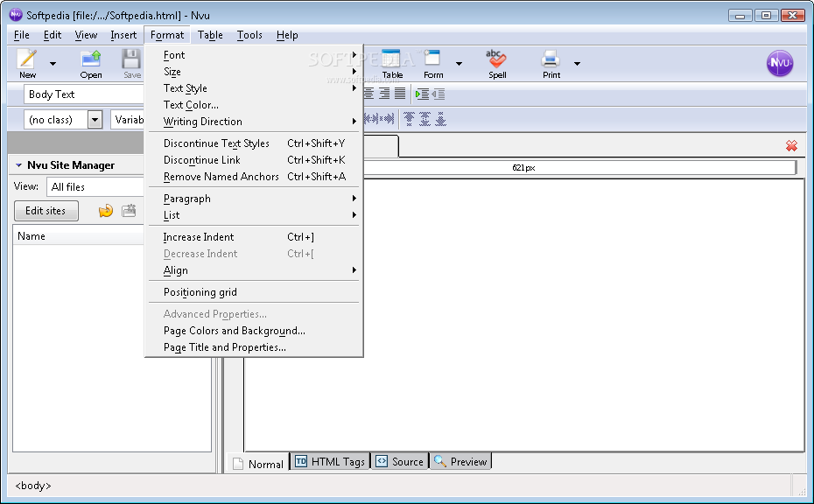Open the View menu
814x504 pixels.
pos(86,35)
